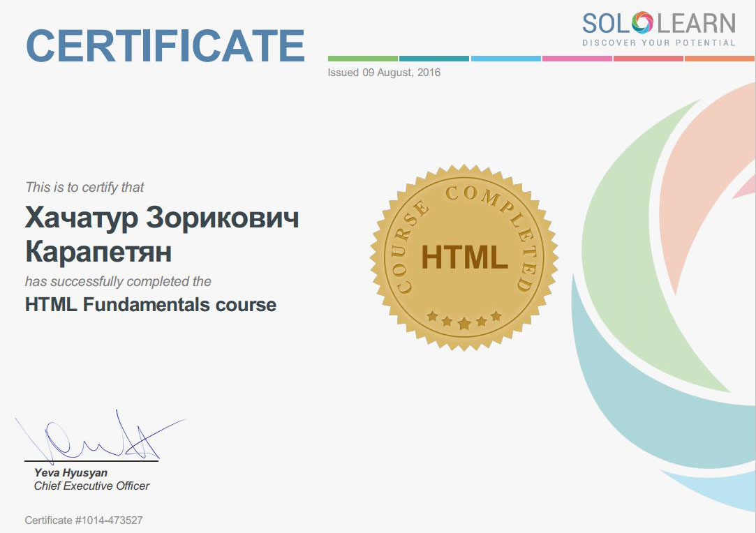
Task: Select the pink segment of the color bar
Action: (577, 59)
